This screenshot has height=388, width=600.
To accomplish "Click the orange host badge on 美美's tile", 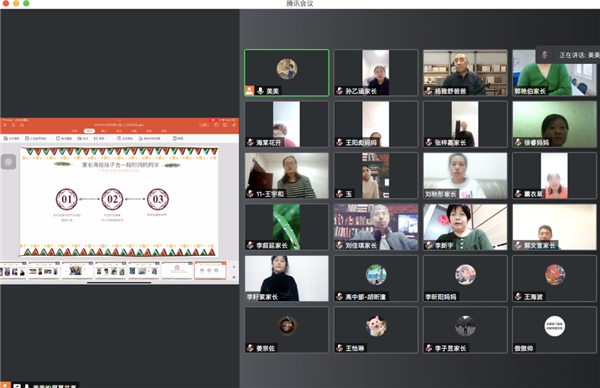I will 249,91.
